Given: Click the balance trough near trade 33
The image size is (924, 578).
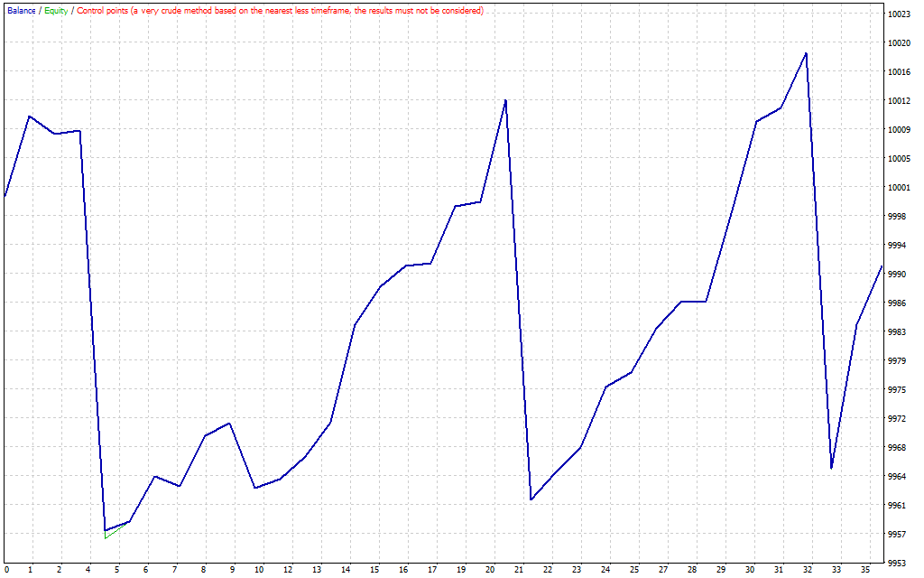Looking at the screenshot, I should pyautogui.click(x=831, y=468).
